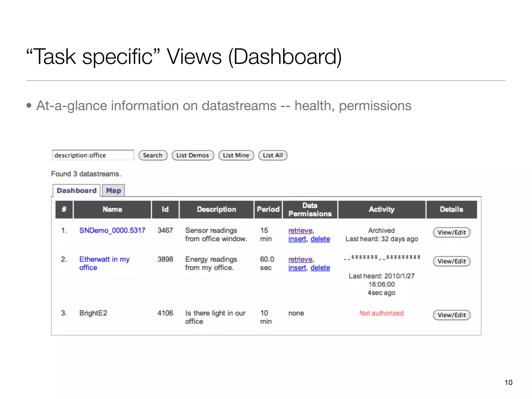The width and height of the screenshot is (532, 399).
Task: Click the Etherwatt activity sparkline graph
Action: point(381,258)
